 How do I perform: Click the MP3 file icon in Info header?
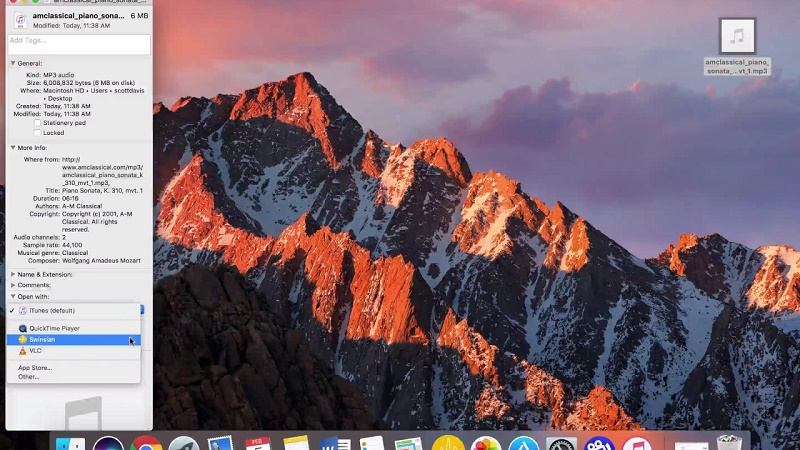click(20, 20)
